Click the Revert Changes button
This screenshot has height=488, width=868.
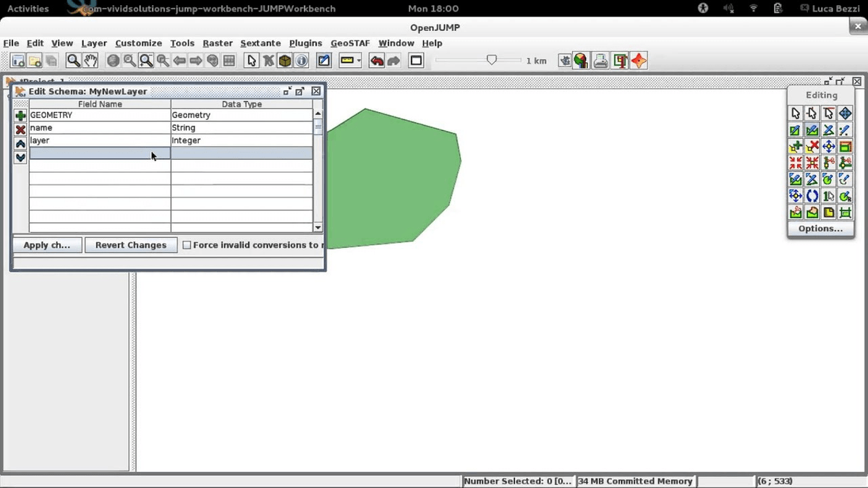point(131,245)
